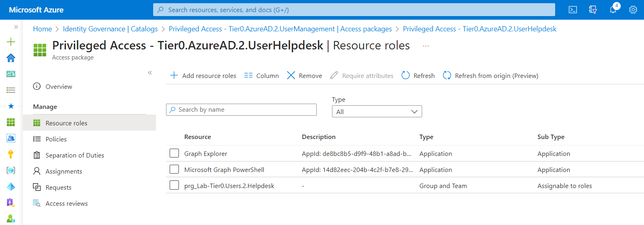Open Dashboard icon in sidebar
Viewport: 644px width, 225px height.
tap(11, 74)
